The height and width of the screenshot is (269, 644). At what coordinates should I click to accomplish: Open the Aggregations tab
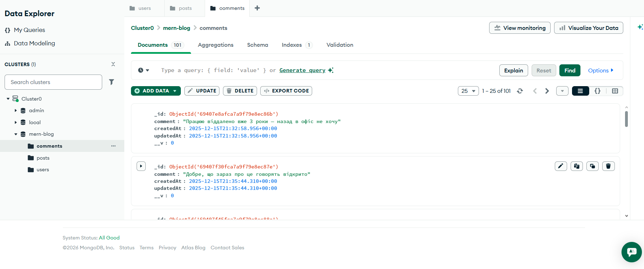point(216,45)
